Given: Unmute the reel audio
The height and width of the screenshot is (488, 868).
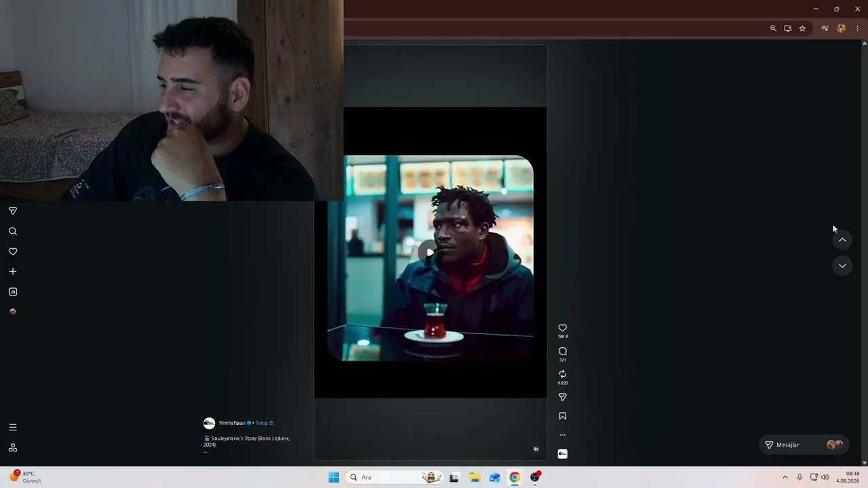Looking at the screenshot, I should coord(536,449).
